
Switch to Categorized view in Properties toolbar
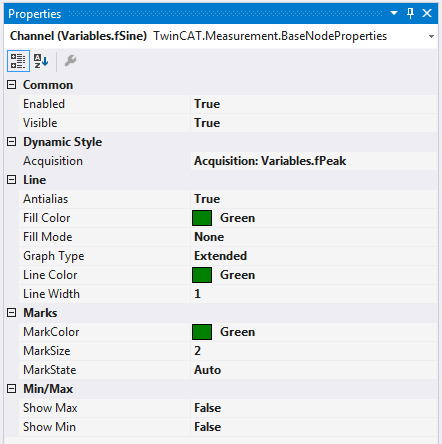(x=18, y=61)
